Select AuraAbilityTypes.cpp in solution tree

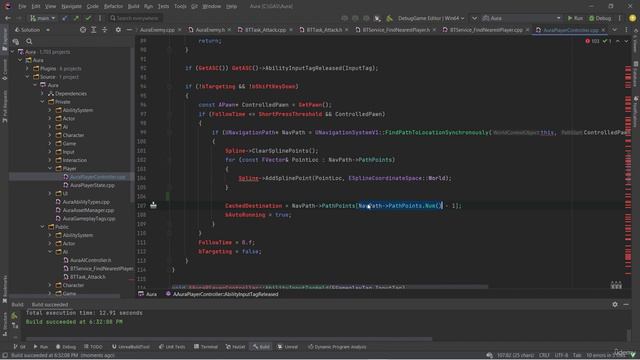86,202
